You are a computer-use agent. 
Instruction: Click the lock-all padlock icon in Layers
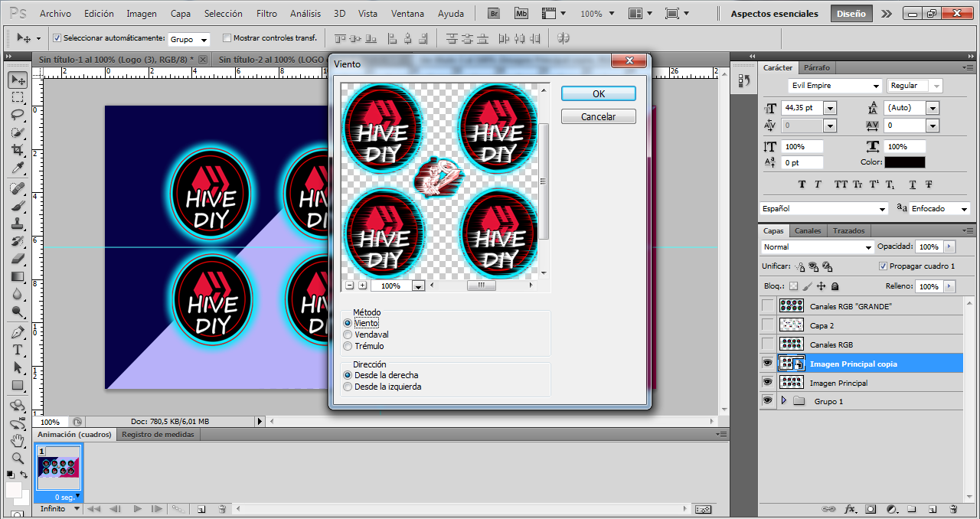(835, 286)
